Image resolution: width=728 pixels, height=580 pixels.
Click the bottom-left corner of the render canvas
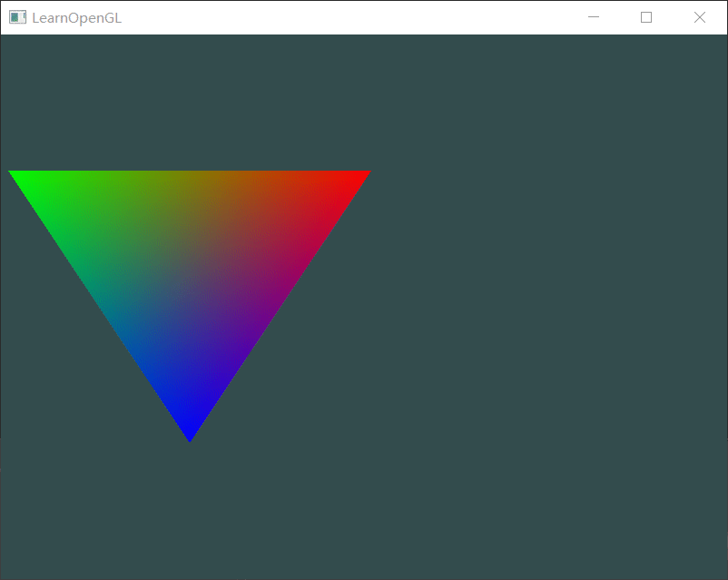pos(5,575)
